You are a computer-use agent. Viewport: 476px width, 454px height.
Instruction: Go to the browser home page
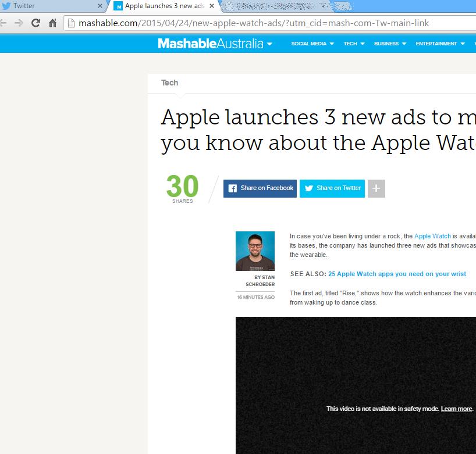pos(53,23)
